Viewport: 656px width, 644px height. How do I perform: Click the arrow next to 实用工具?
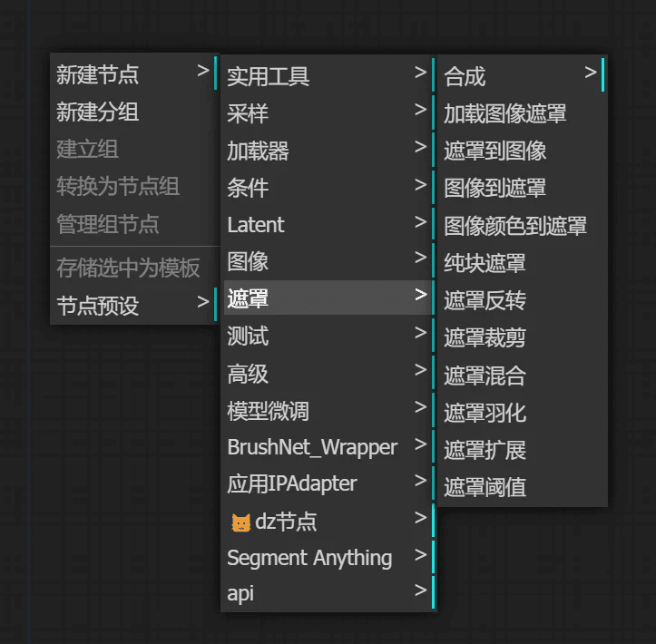(420, 73)
